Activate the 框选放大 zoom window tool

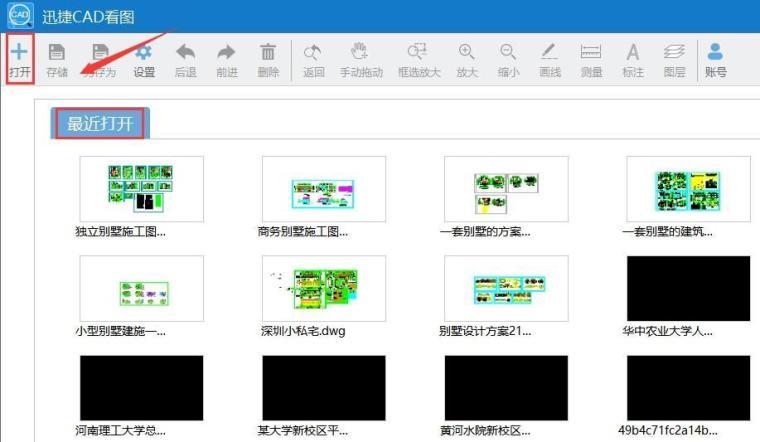click(x=417, y=52)
